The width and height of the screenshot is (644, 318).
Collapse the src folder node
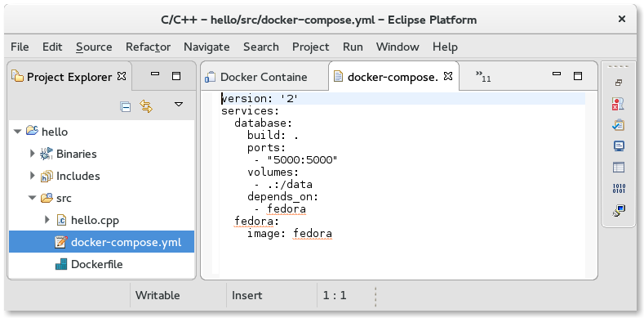32,198
